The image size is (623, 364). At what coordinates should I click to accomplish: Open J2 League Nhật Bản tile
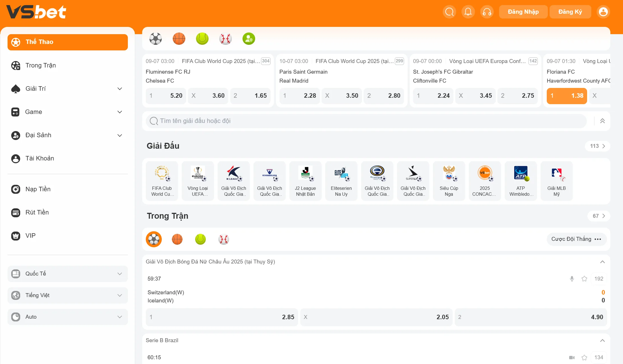coord(305,181)
